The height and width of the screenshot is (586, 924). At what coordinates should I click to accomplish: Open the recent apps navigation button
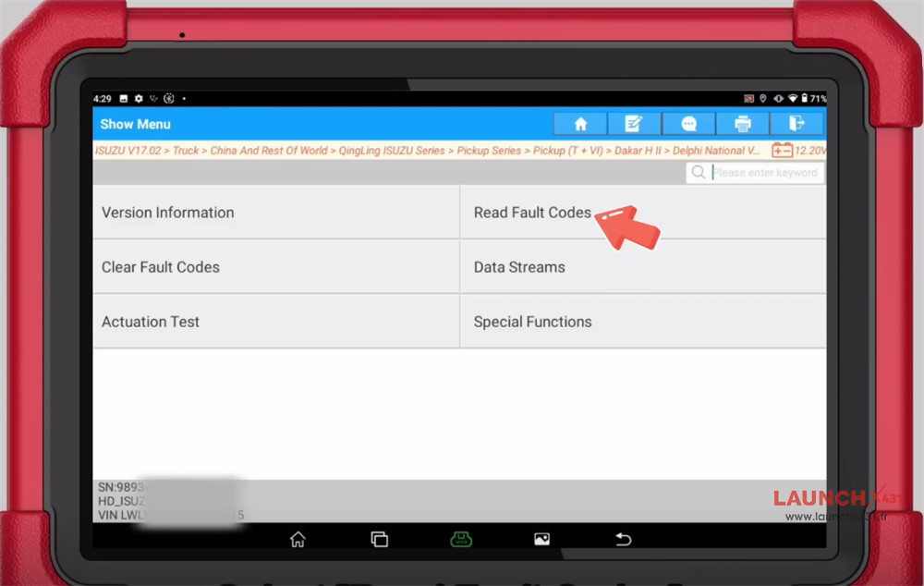coord(379,539)
